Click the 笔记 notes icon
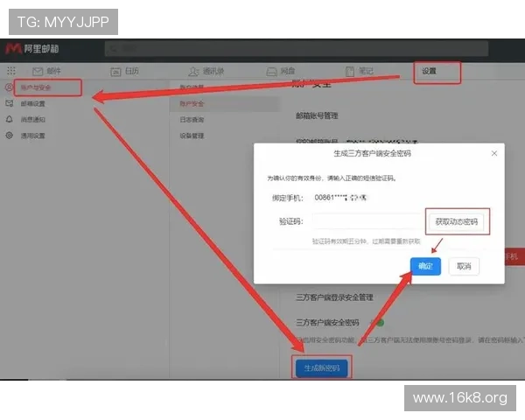 tap(350, 72)
